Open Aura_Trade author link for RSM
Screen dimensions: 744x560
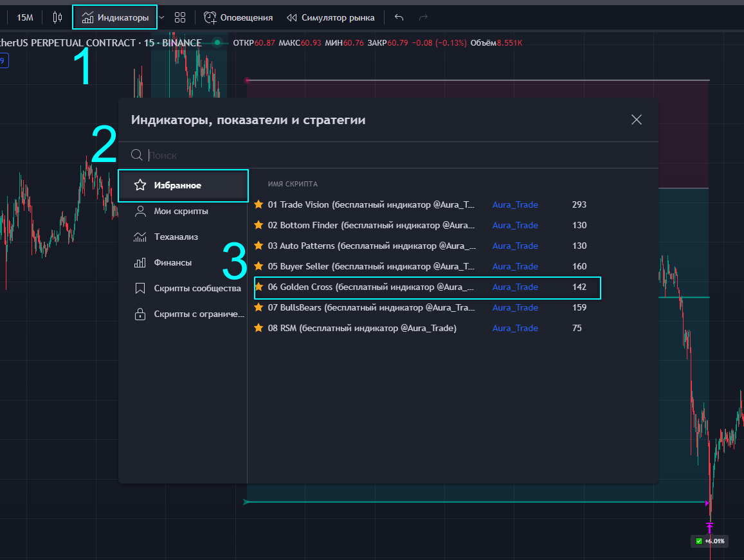click(515, 328)
